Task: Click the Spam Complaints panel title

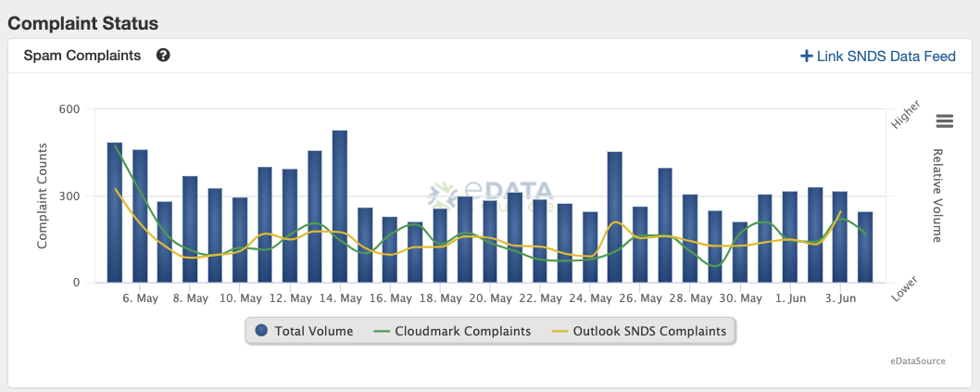Action: point(82,56)
